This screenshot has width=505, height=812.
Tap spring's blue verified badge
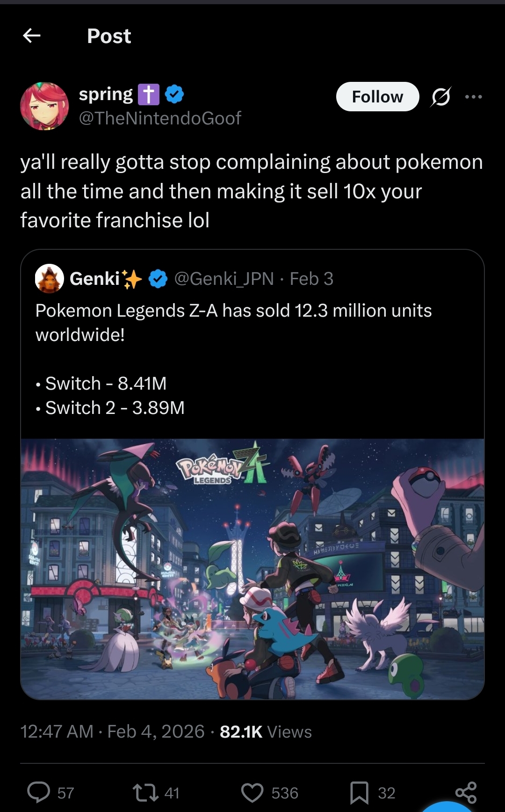coord(174,94)
